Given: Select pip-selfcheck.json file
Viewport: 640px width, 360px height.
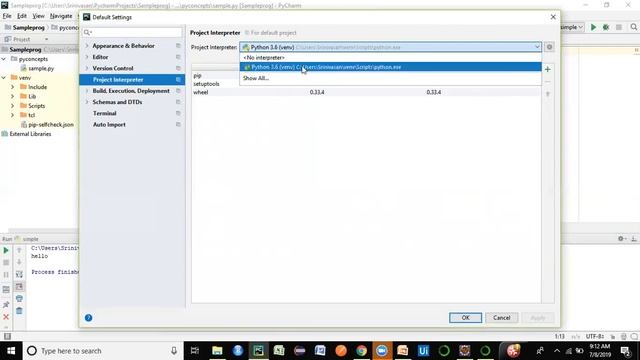Looking at the screenshot, I should pyautogui.click(x=51, y=124).
